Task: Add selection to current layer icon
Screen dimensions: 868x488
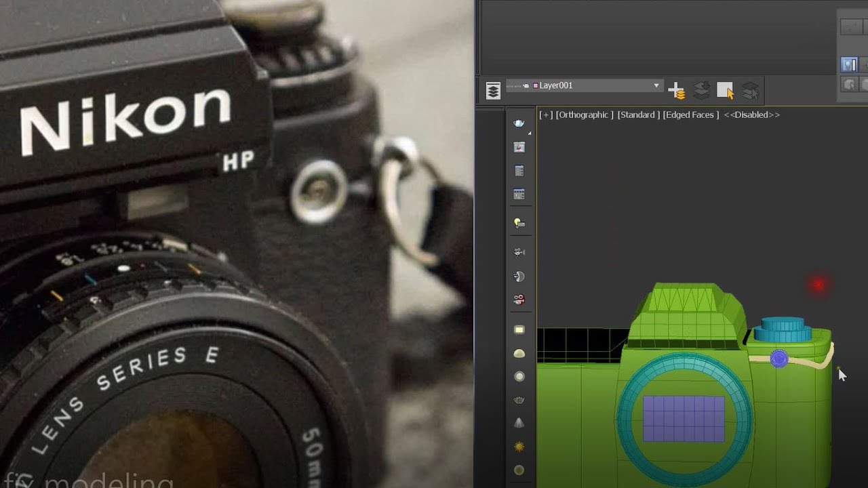Action: (x=701, y=91)
